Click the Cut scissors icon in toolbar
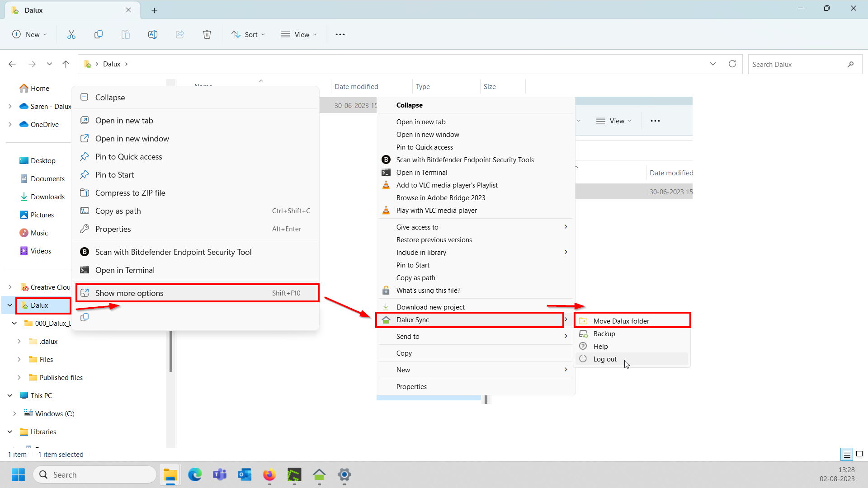Viewport: 868px width, 488px height. pos(71,34)
